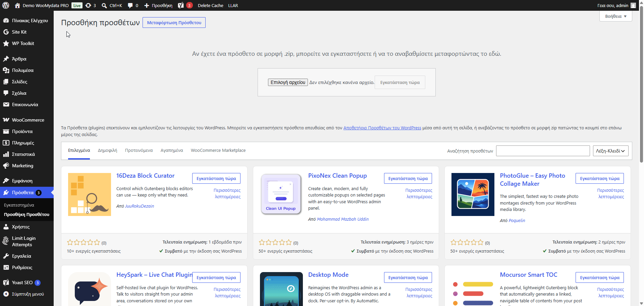
Task: Open Limit Login Attempts fingerprint icon
Action: click(x=6, y=241)
